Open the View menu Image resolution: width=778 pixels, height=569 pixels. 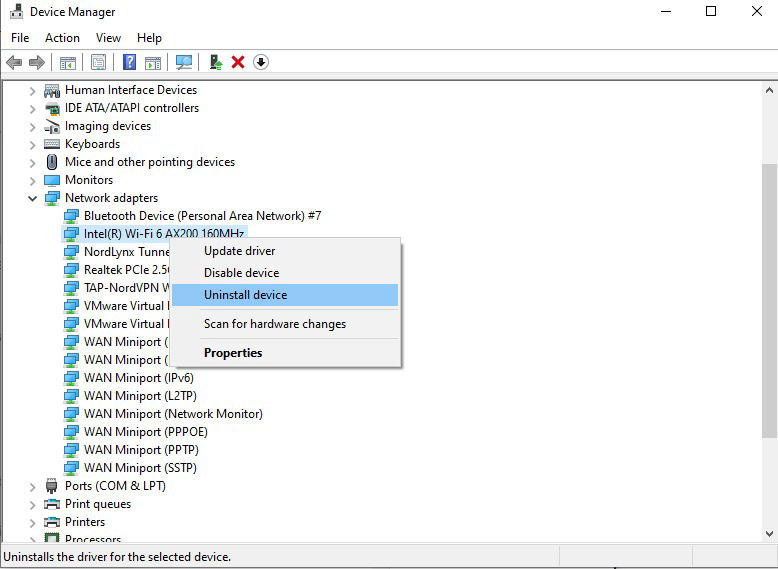tap(108, 38)
